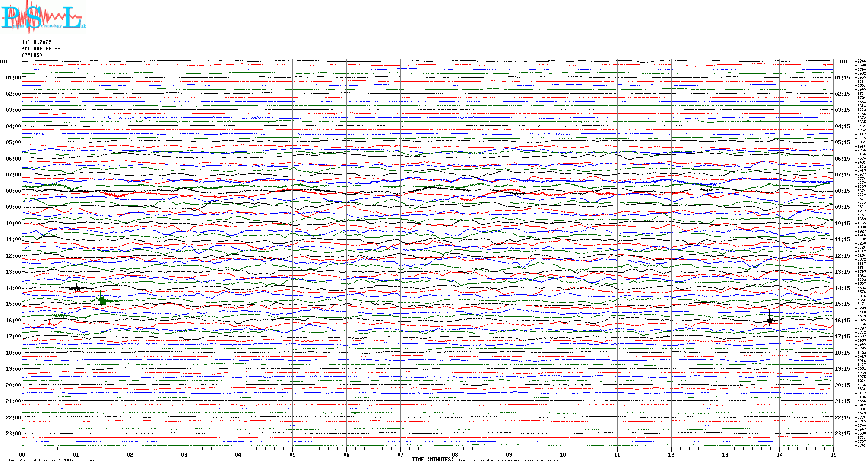Click the 21:15 end-of-trace label
Image resolution: width=868 pixels, height=466 pixels.
(843, 401)
